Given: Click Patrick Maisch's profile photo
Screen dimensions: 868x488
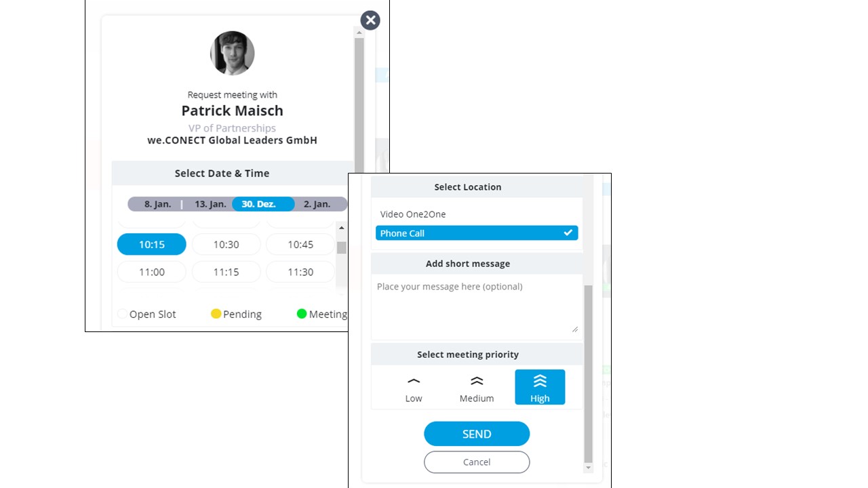Looking at the screenshot, I should (233, 53).
